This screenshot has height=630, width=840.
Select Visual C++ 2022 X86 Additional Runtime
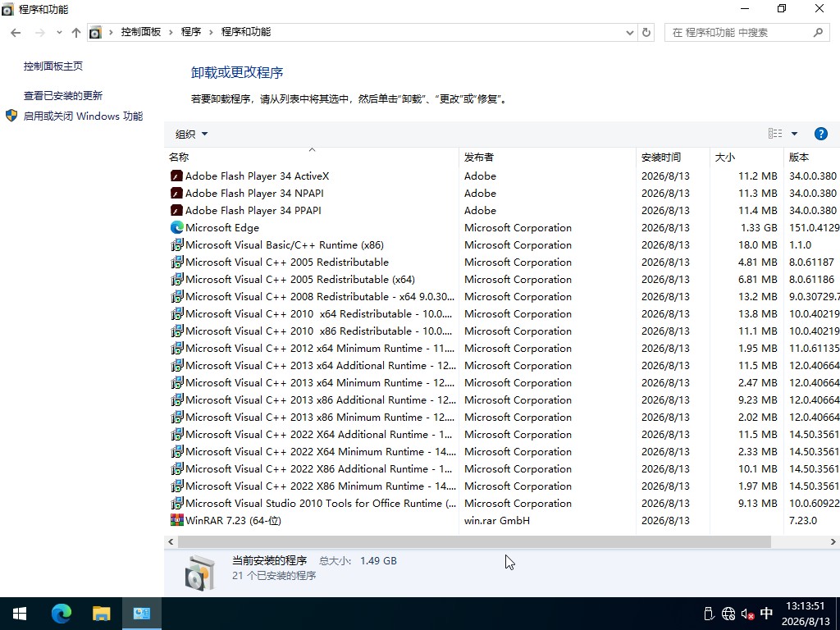[x=502, y=468]
